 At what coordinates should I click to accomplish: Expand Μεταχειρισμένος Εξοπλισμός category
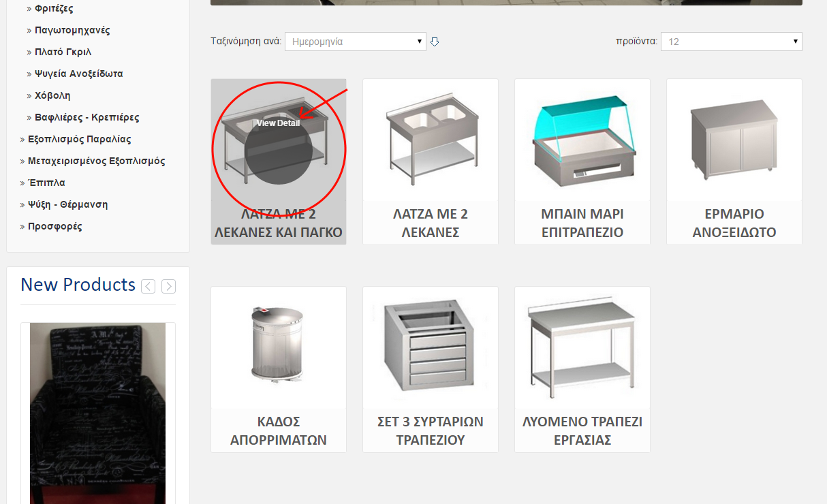click(x=96, y=161)
